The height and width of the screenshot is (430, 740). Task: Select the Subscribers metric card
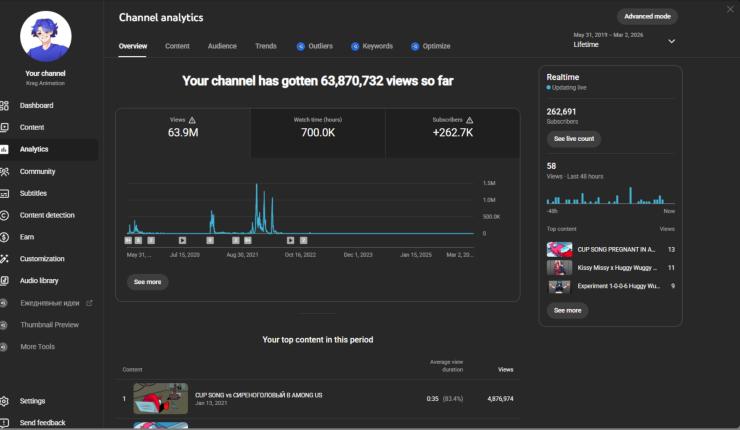pyautogui.click(x=453, y=126)
